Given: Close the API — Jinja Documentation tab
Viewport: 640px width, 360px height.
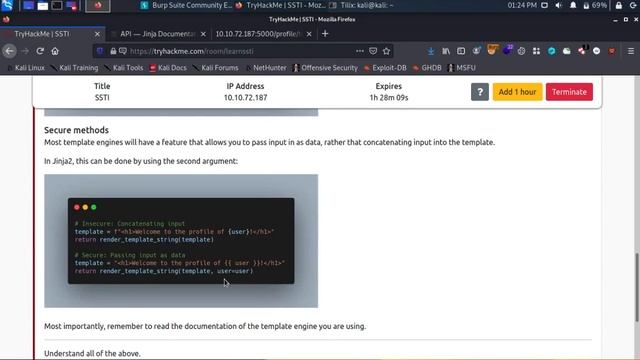Looking at the screenshot, I should (x=203, y=34).
